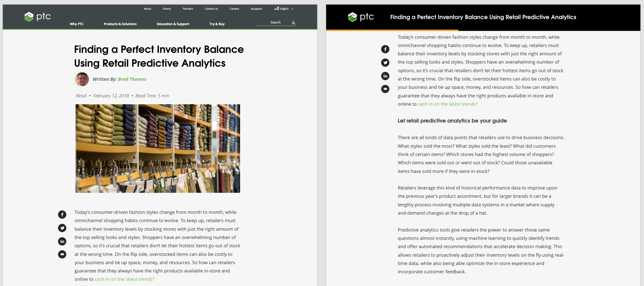Image resolution: width=644 pixels, height=286 pixels.
Task: Share by email beside the left article text
Action: pos(62,254)
